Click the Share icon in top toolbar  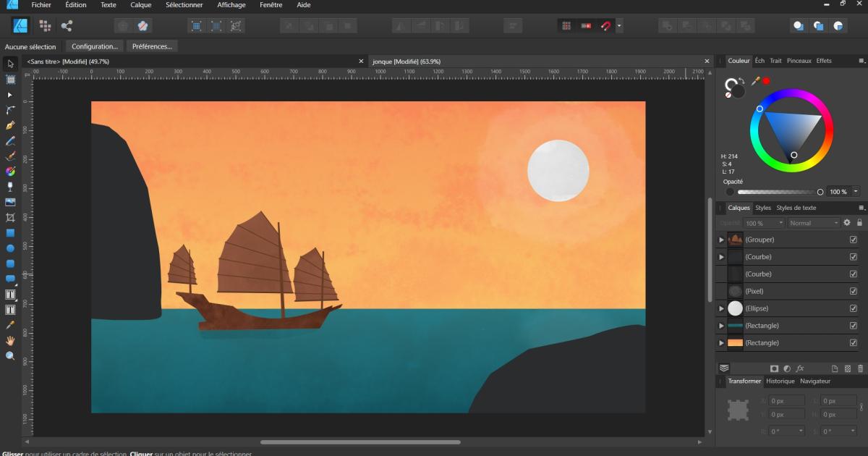tap(67, 26)
